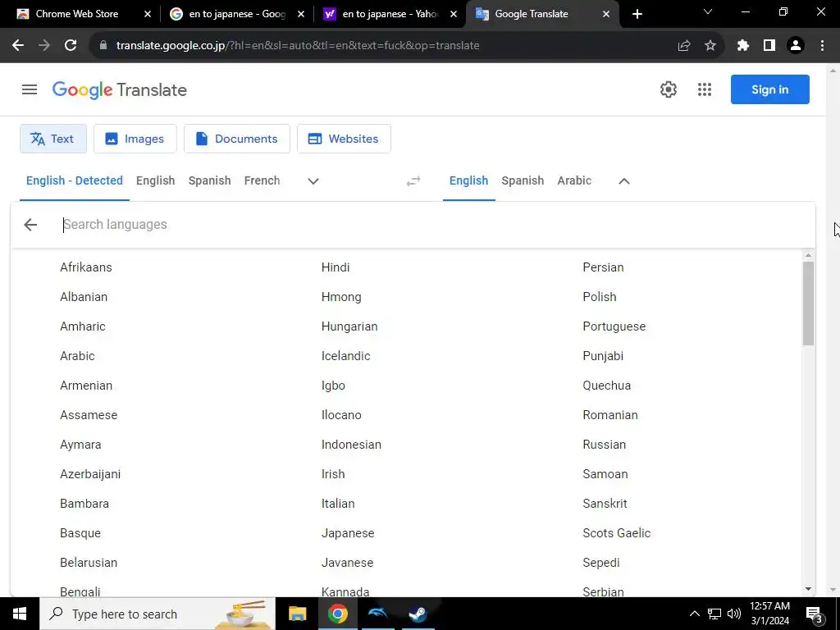Toggle Chrome side panel icon
This screenshot has width=840, height=630.
(769, 46)
